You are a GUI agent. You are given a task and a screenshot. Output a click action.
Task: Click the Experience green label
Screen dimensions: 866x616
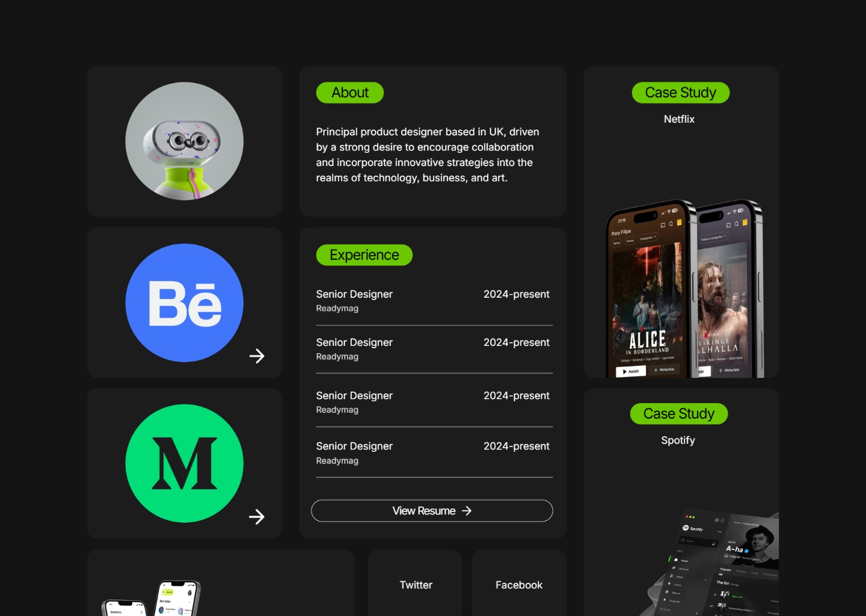pos(364,255)
